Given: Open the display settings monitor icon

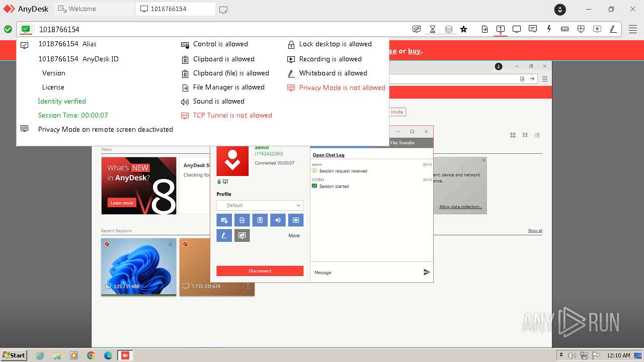Looking at the screenshot, I should (517, 29).
